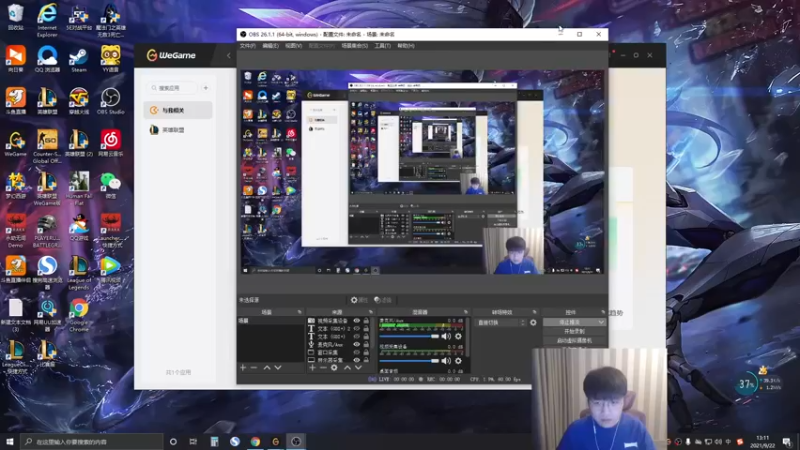Mute the first mixer channel speaker

(446, 336)
